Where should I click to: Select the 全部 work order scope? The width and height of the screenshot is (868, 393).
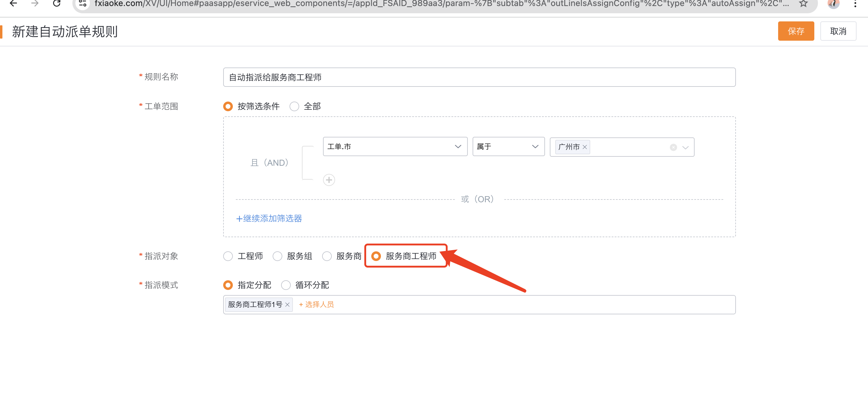[x=294, y=106]
